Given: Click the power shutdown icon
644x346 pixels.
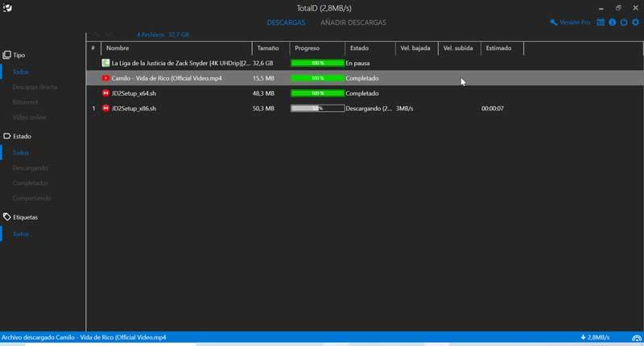Looking at the screenshot, I should [624, 23].
